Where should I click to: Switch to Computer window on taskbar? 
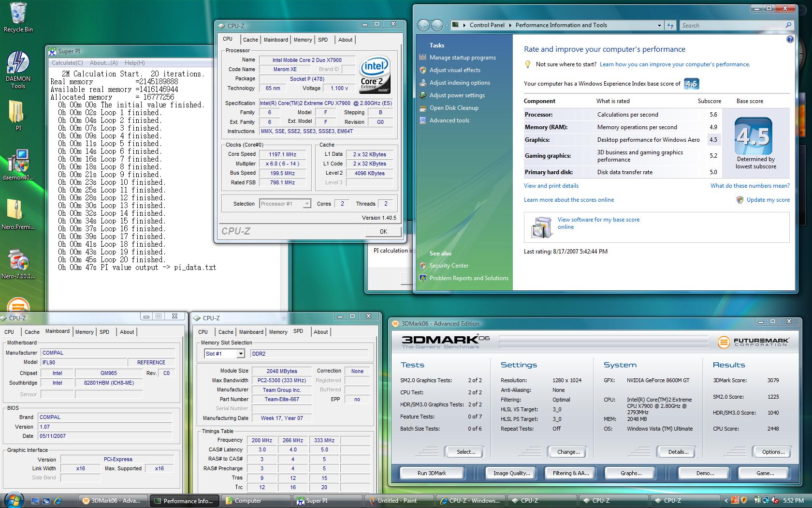coord(256,501)
